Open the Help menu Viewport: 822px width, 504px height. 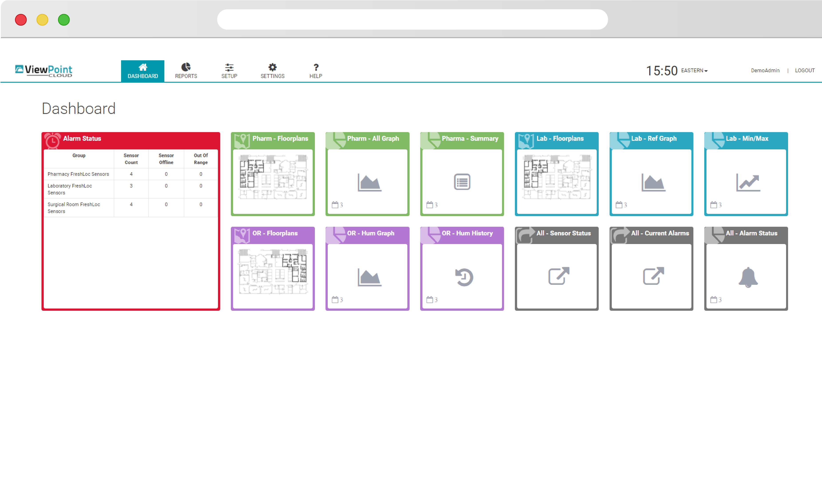coord(316,71)
